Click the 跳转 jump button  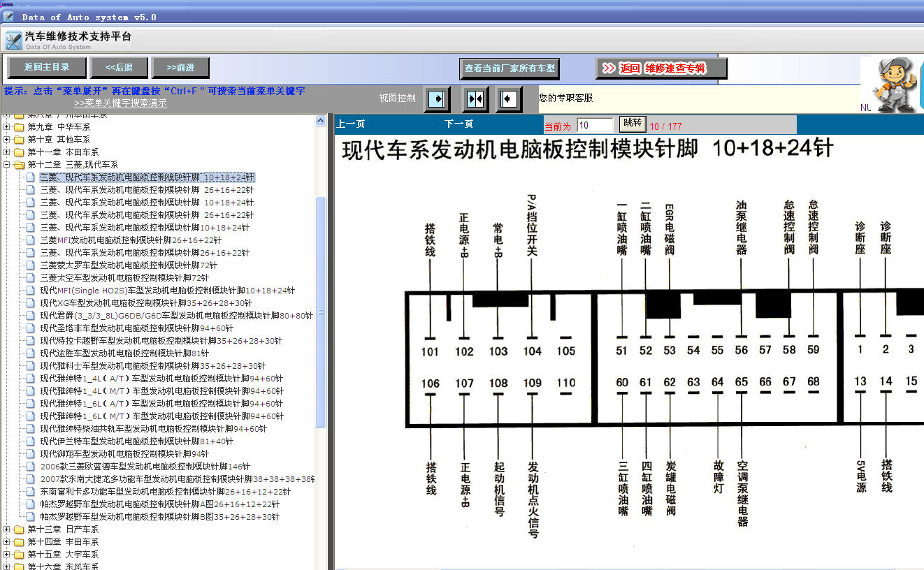[632, 124]
